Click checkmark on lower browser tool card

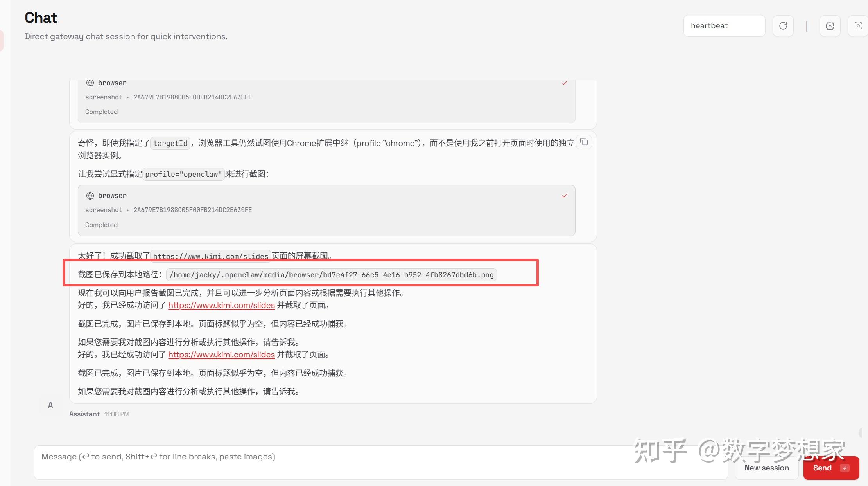tap(564, 196)
